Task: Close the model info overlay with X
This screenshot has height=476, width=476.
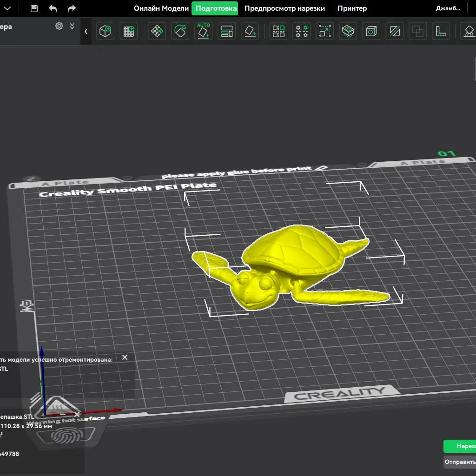Action: click(x=77, y=414)
